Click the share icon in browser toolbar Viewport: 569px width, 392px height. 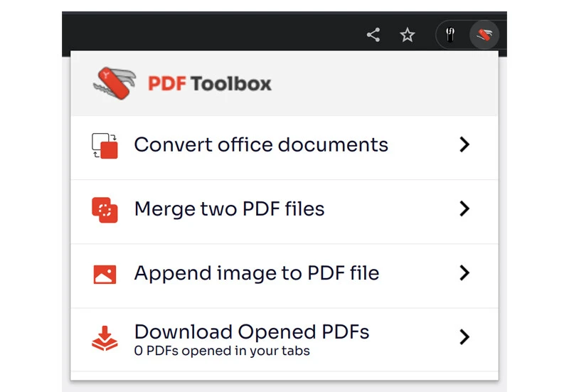pyautogui.click(x=373, y=35)
